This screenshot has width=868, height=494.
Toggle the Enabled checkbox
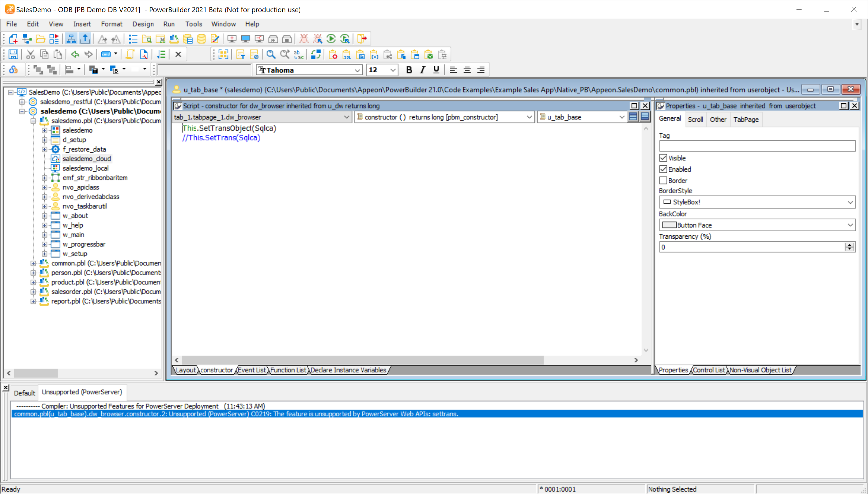[x=663, y=169]
